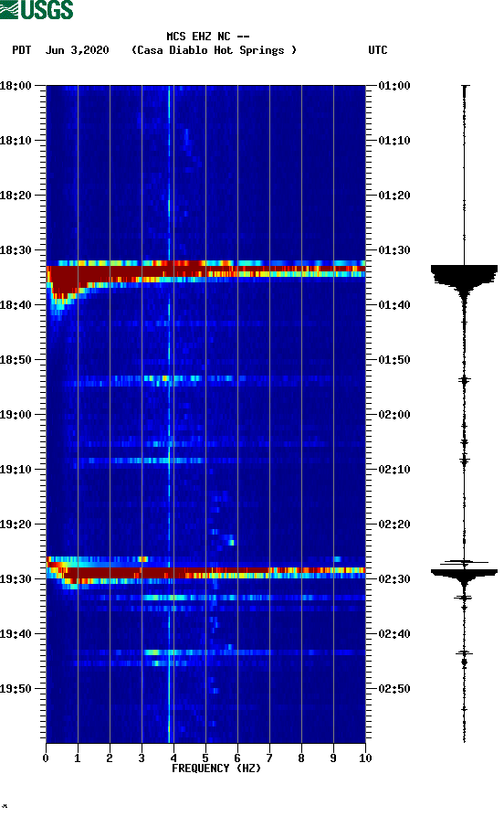Click the frequency axis '7' tick label

click(x=269, y=758)
